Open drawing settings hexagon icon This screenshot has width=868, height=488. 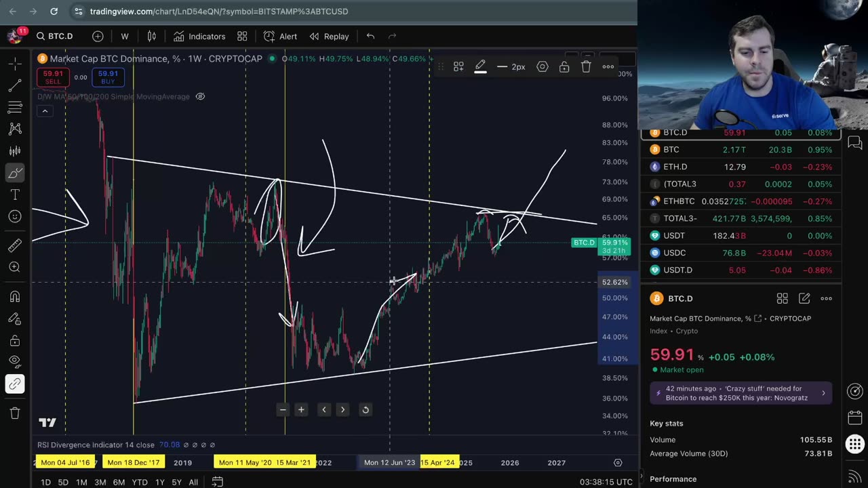(x=542, y=66)
